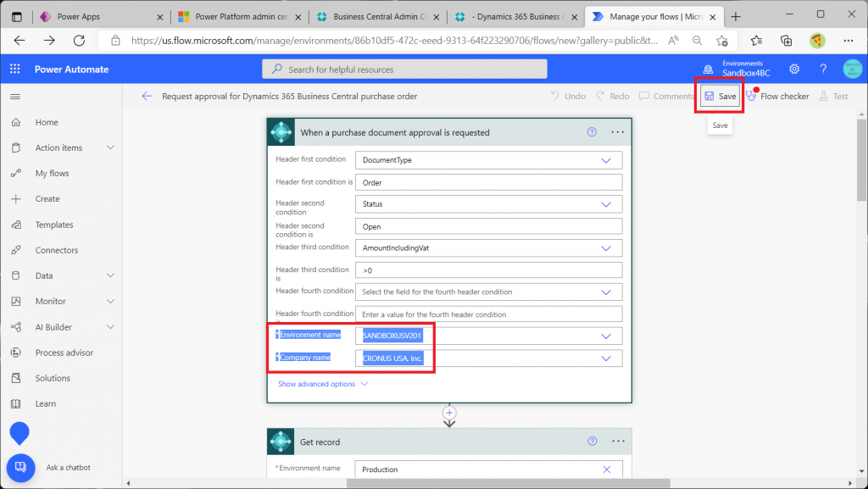The height and width of the screenshot is (489, 868).
Task: Click the zoom magnifier in address bar
Action: 697,41
